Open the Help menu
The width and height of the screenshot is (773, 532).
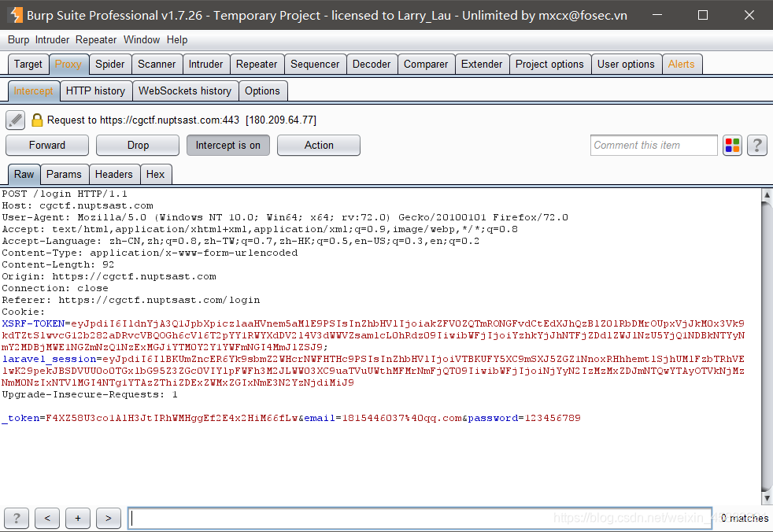[177, 40]
